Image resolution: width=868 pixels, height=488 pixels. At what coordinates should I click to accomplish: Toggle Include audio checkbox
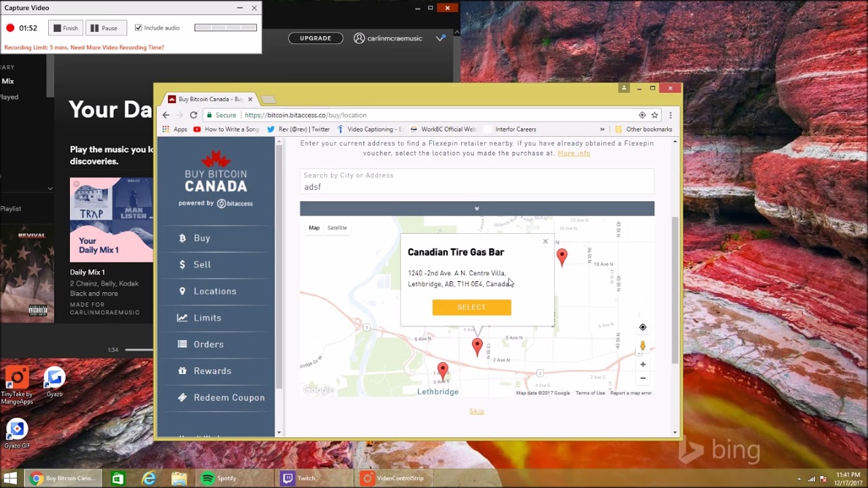tap(138, 28)
